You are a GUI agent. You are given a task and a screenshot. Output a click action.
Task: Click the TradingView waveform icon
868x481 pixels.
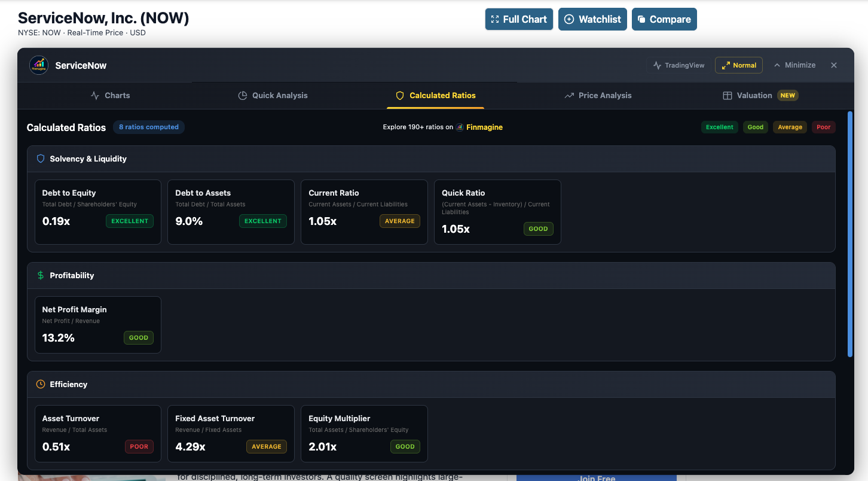coord(657,65)
